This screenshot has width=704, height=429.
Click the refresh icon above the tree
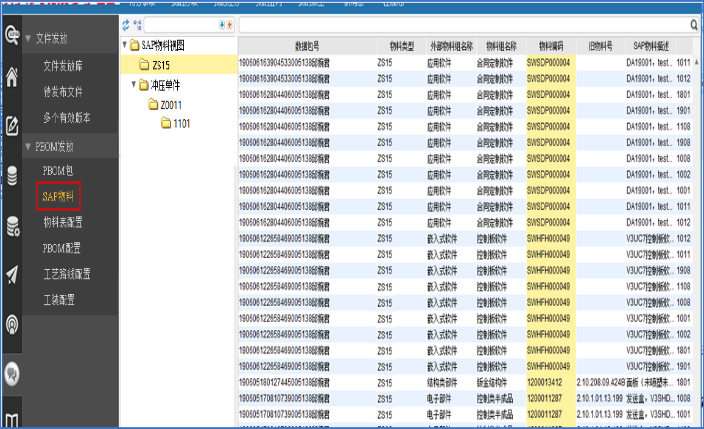(126, 23)
